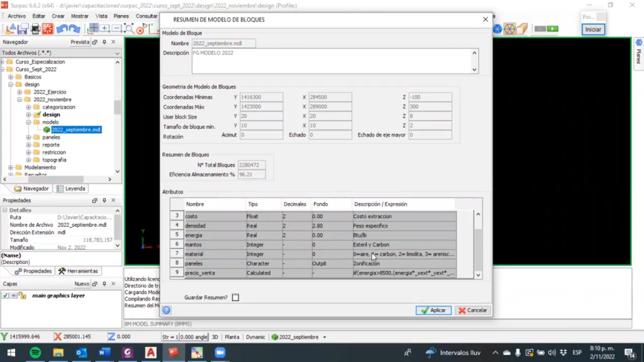Open the Mostrar menu
This screenshot has height=362, width=644.
pyautogui.click(x=80, y=16)
